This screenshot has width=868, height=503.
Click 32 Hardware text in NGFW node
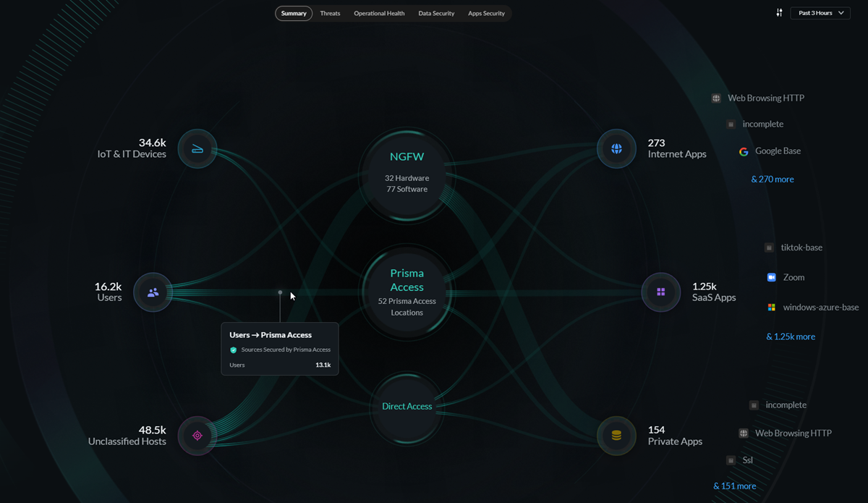407,178
